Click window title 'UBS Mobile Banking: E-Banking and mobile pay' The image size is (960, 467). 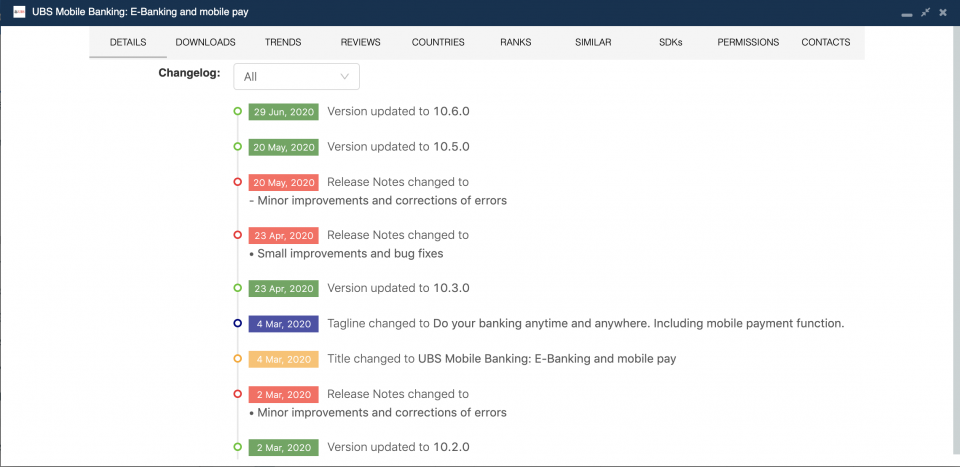140,12
